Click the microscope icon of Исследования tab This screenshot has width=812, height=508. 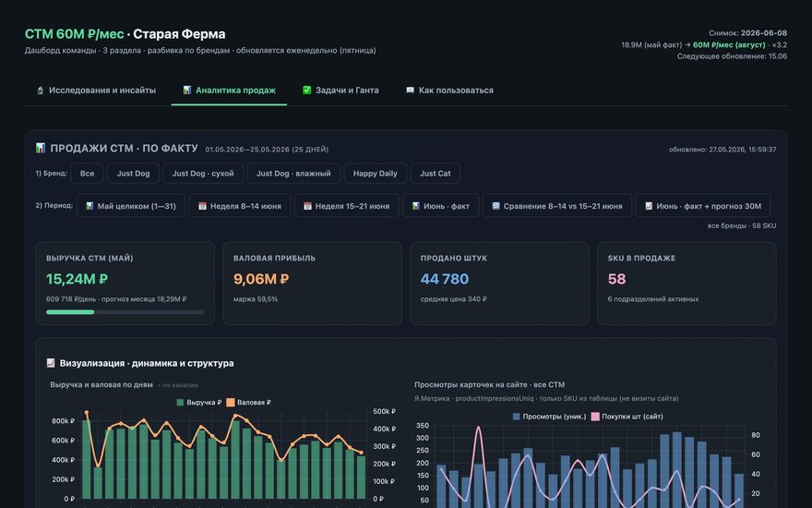tap(40, 91)
